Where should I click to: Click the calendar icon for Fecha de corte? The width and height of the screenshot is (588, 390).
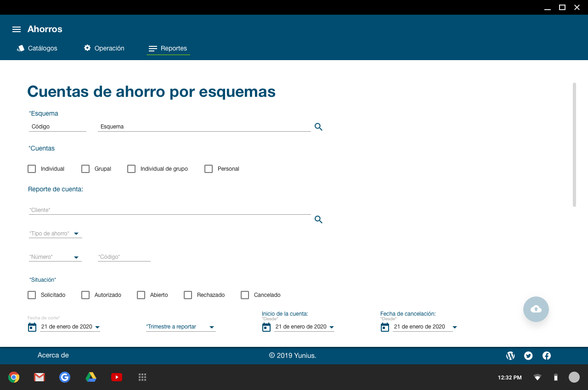coord(32,327)
